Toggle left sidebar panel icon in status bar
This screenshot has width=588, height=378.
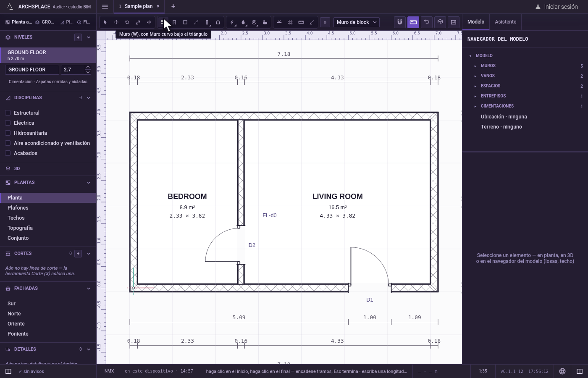tap(8, 371)
